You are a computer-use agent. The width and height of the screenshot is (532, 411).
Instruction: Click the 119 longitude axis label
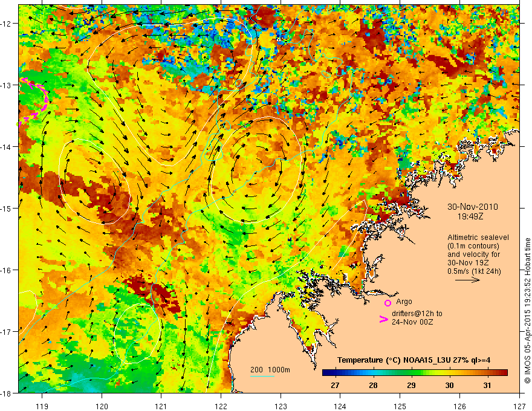pyautogui.click(x=42, y=406)
